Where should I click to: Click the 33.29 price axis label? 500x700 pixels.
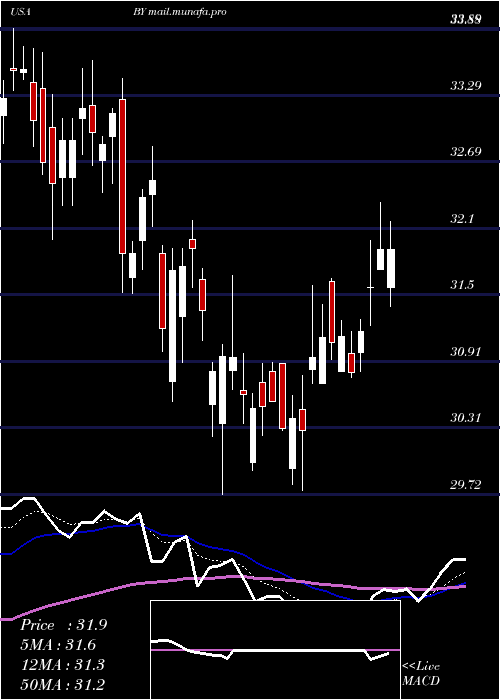pyautogui.click(x=466, y=85)
